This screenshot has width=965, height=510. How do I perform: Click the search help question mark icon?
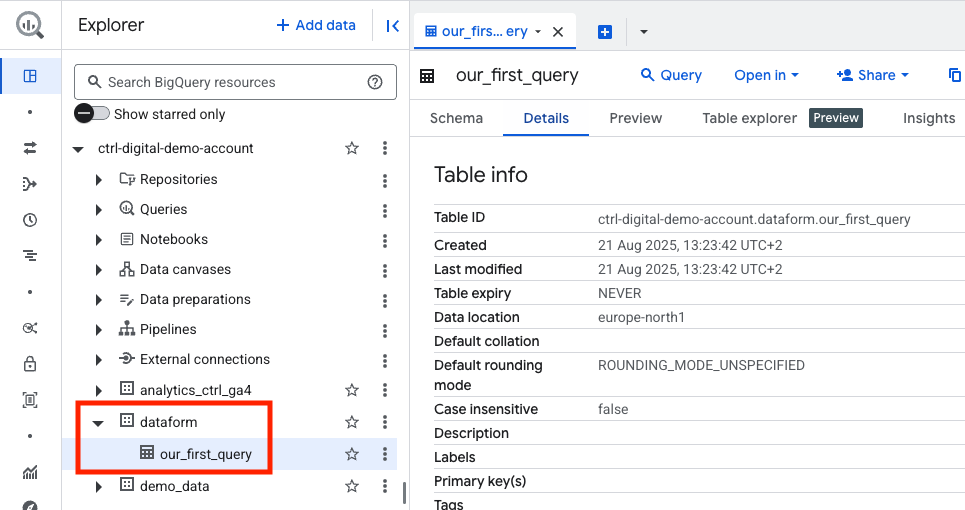(375, 82)
